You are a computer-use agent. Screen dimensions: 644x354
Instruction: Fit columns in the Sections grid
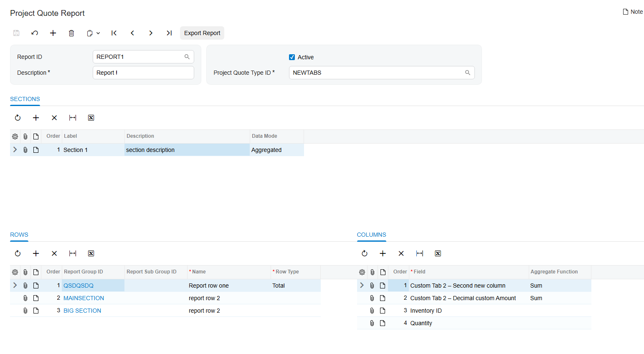(x=73, y=118)
